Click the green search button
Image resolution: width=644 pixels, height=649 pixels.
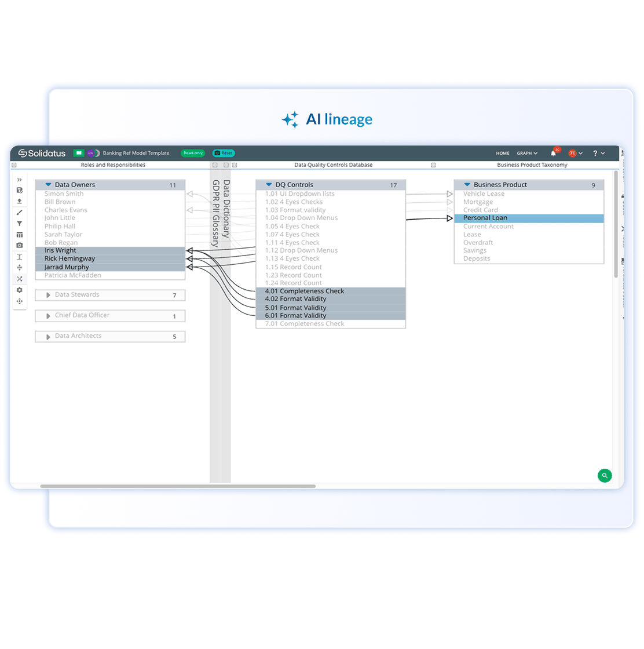pos(604,476)
